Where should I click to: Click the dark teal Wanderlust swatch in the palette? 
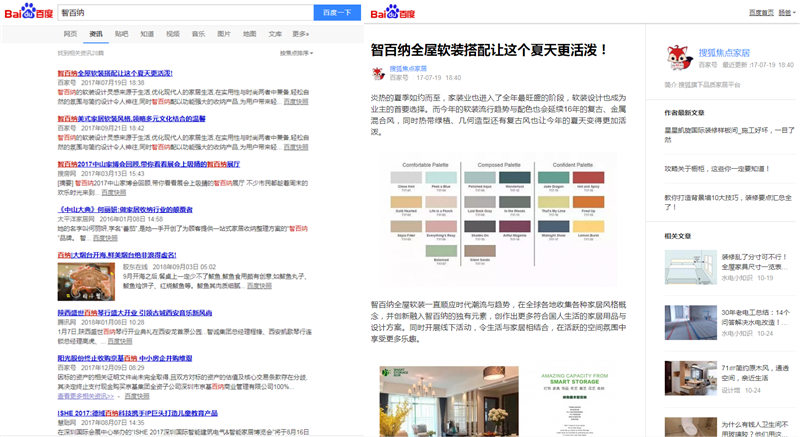(x=514, y=177)
